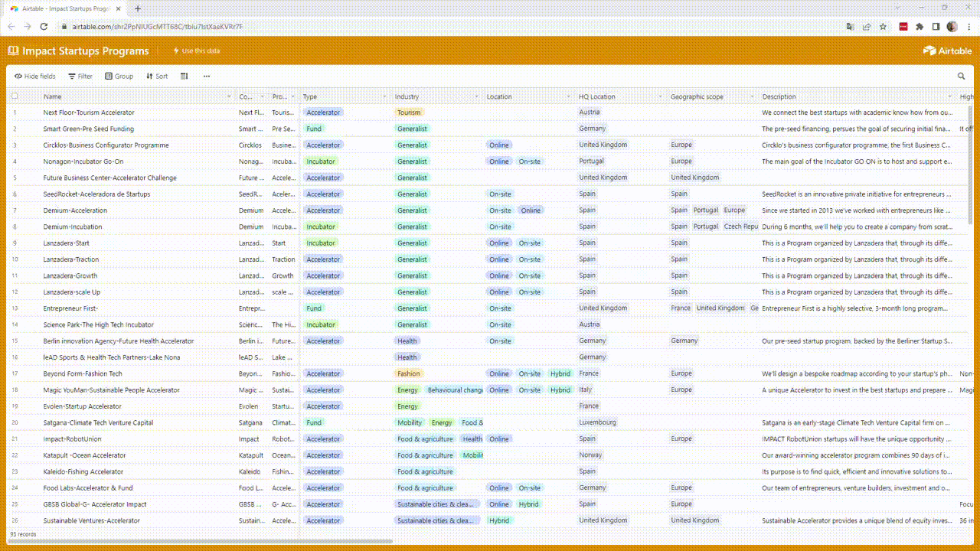
Task: Click the Kaleido-Fishing Accelerator name
Action: tap(83, 471)
